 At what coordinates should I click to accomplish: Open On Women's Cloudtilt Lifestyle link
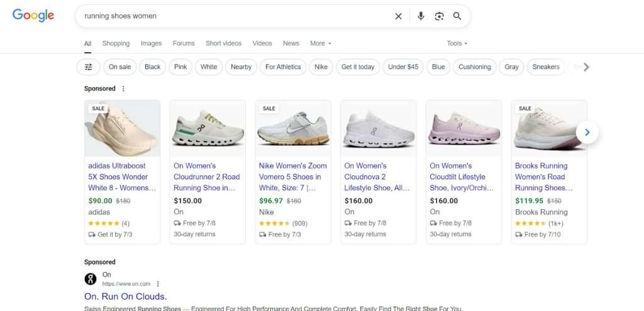tap(462, 177)
